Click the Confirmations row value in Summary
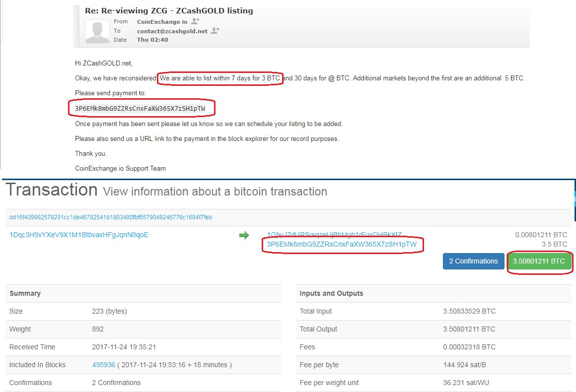The height and width of the screenshot is (392, 576). click(116, 383)
